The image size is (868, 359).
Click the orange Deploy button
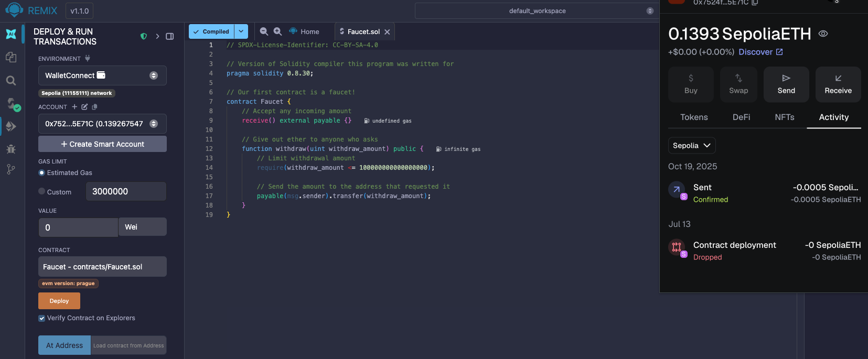(59, 301)
